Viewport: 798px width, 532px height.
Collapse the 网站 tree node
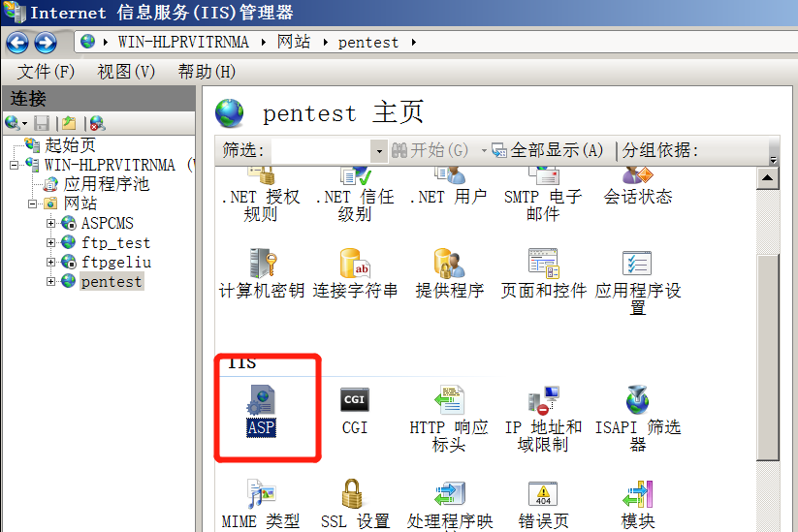click(33, 203)
